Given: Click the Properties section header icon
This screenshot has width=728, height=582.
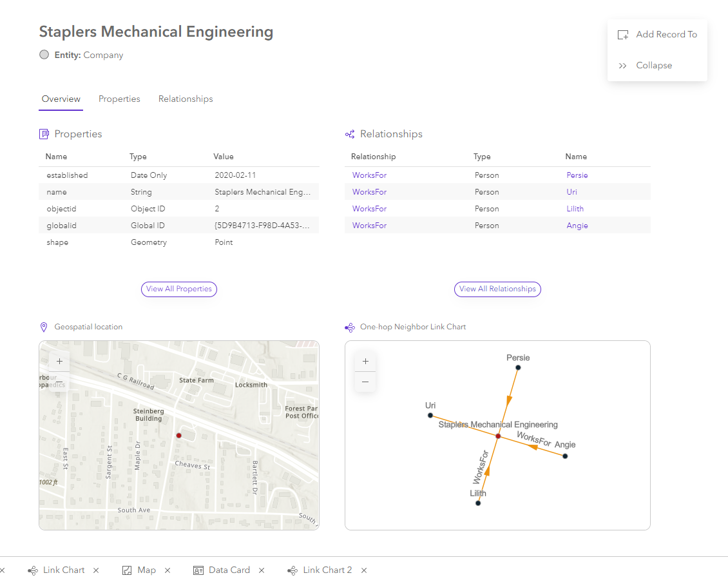Looking at the screenshot, I should coord(44,133).
